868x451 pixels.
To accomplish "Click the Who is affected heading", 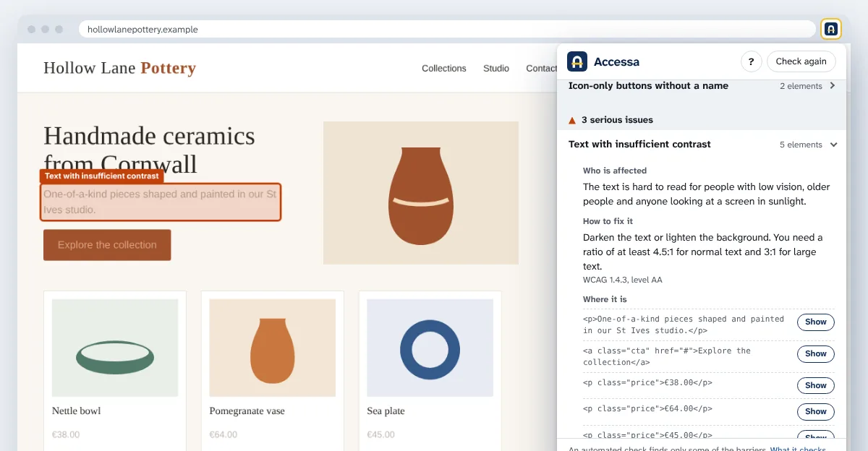I will 615,171.
